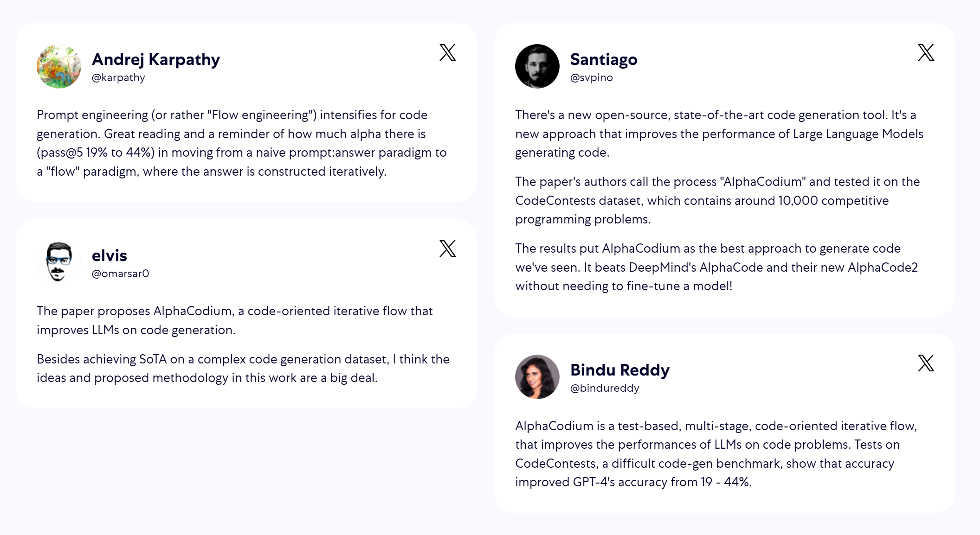The width and height of the screenshot is (980, 535).
Task: Click the X logo on elvis's card
Action: (448, 248)
